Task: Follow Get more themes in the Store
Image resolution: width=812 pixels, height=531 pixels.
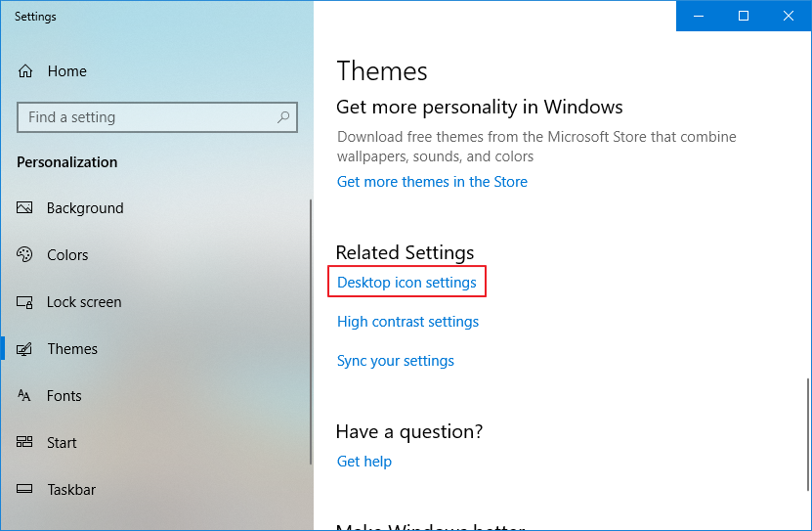Action: tap(432, 182)
